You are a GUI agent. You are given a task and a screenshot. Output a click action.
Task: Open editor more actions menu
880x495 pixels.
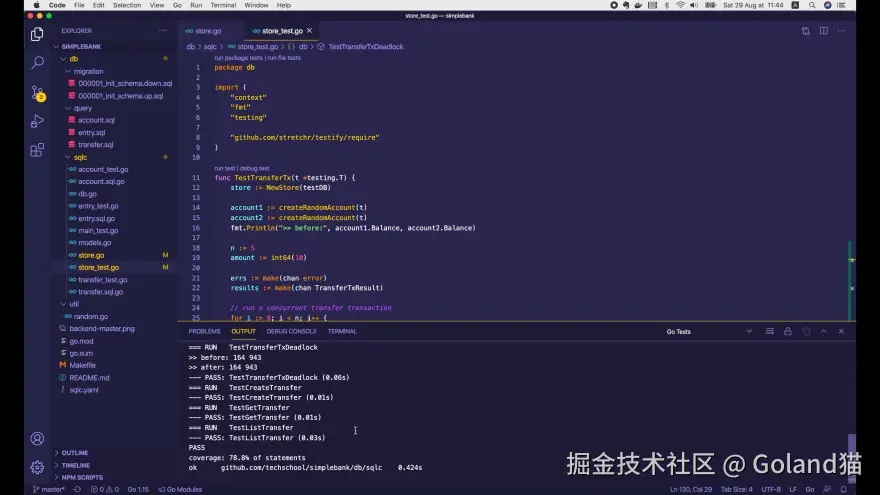pos(841,31)
